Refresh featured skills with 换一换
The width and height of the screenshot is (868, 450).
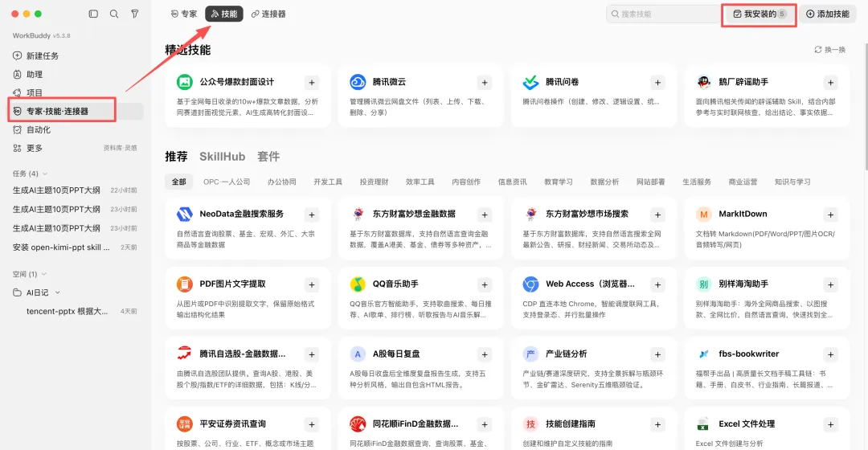(829, 50)
